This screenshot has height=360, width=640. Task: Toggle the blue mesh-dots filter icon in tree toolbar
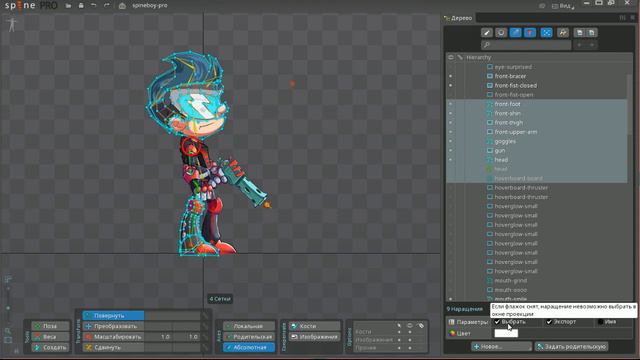[x=546, y=33]
